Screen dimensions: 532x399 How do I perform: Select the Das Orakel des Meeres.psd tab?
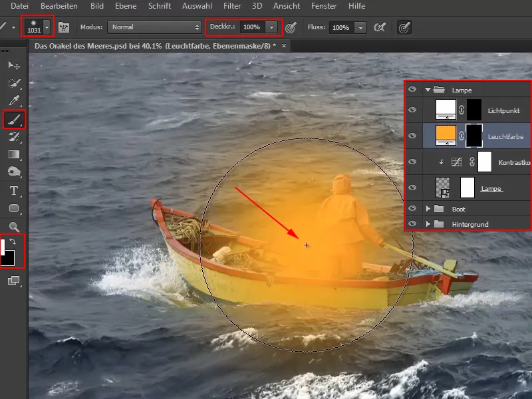point(155,46)
